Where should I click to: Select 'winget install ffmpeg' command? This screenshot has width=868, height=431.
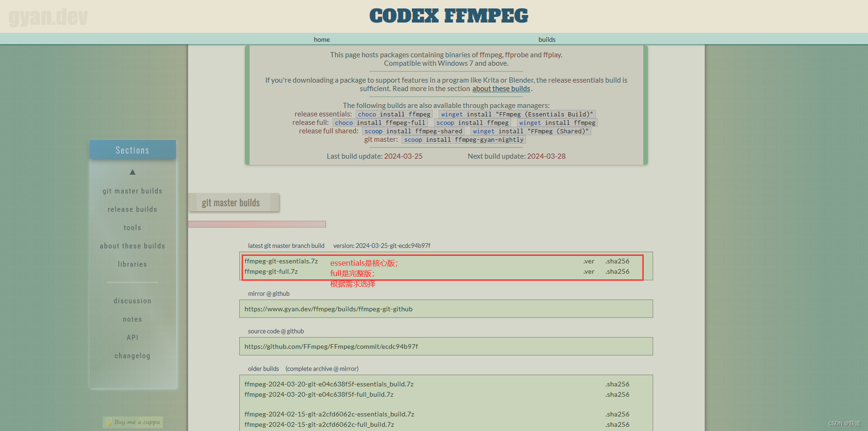[x=557, y=123]
